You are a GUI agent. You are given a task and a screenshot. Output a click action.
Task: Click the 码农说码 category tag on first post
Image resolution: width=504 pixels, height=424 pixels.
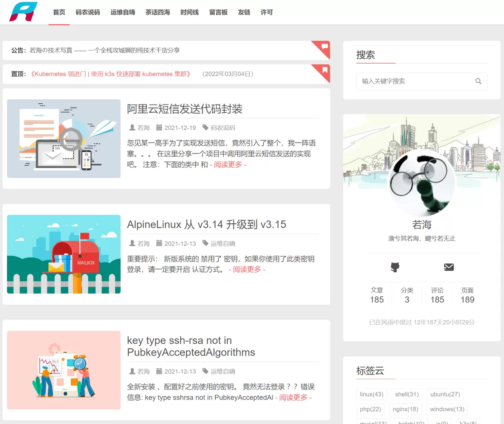coord(223,128)
